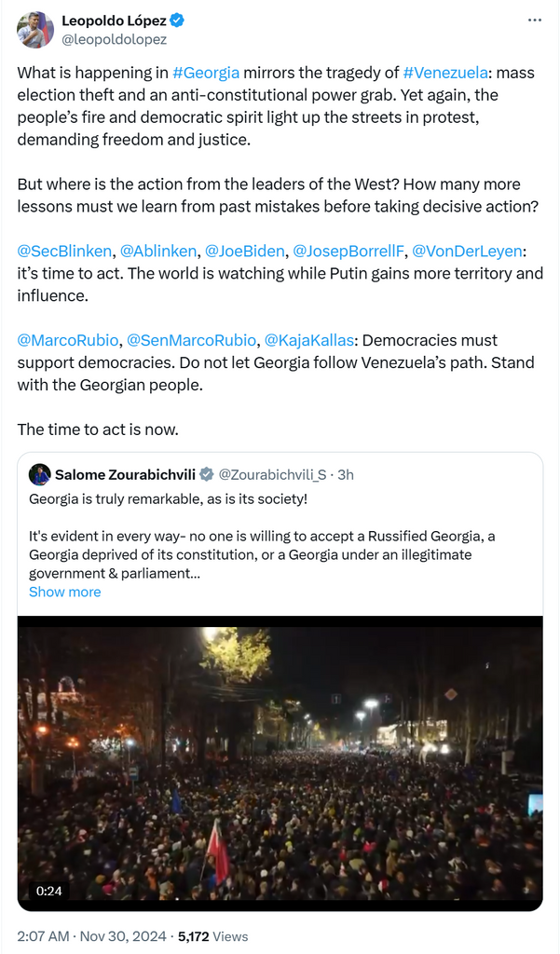The width and height of the screenshot is (560, 954).
Task: Expand quoted tweet with Show more
Action: pos(64,592)
